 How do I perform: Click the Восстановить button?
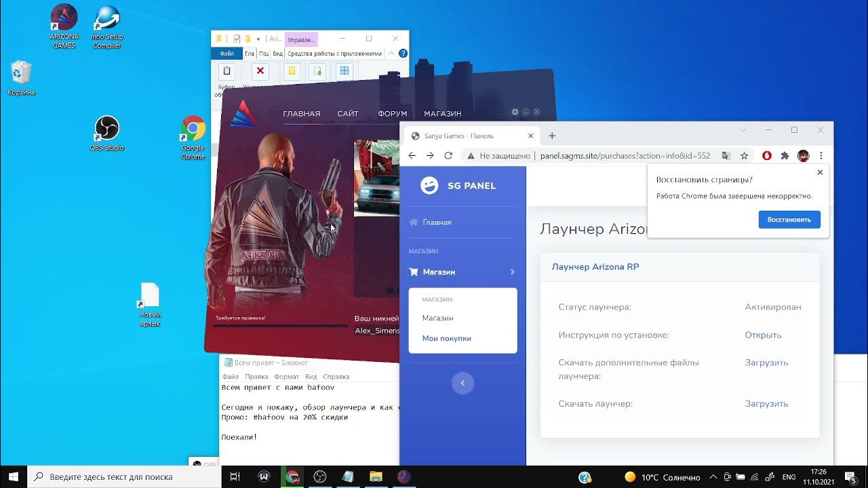pos(789,220)
